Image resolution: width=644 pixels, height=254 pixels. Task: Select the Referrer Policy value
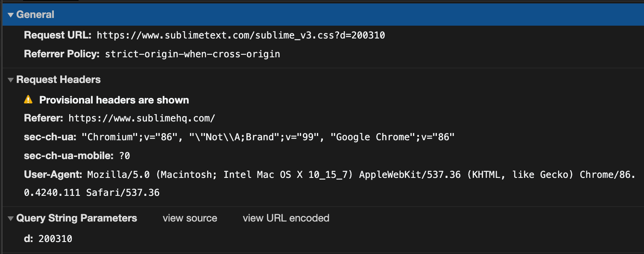pyautogui.click(x=193, y=54)
